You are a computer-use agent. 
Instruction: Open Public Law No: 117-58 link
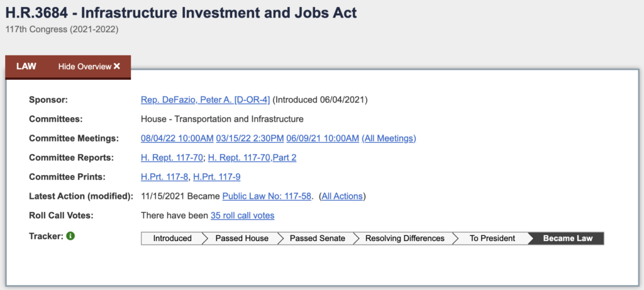pos(267,196)
